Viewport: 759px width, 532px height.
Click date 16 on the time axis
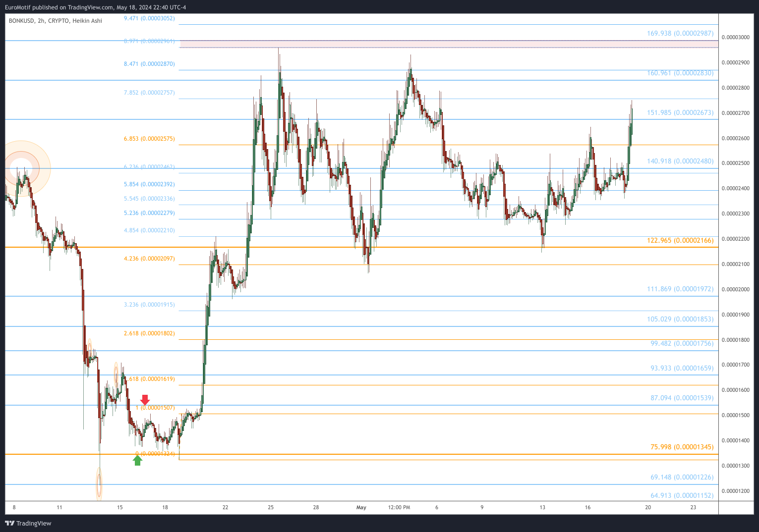coord(587,507)
